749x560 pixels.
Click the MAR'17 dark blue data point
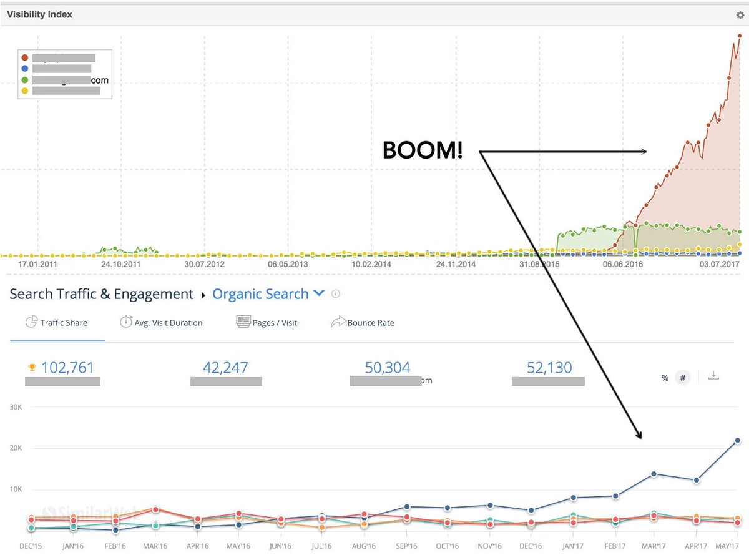[x=654, y=474]
